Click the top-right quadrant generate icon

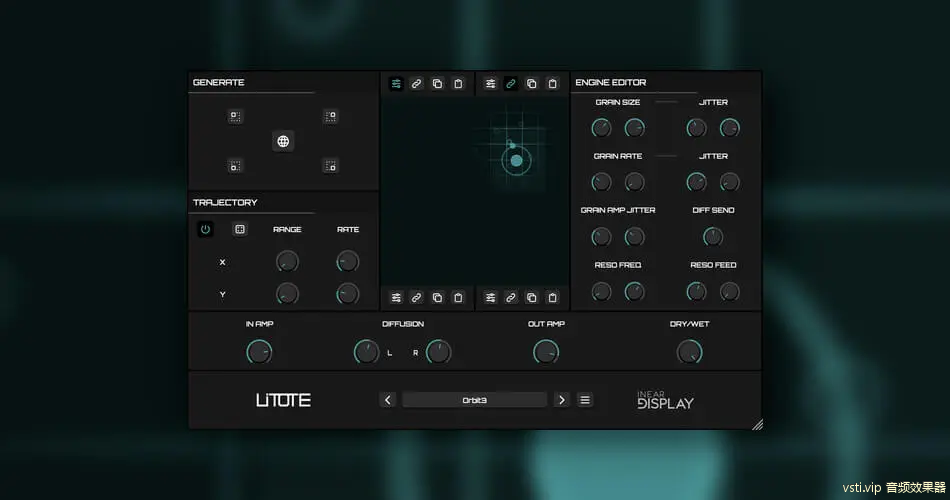coord(330,116)
